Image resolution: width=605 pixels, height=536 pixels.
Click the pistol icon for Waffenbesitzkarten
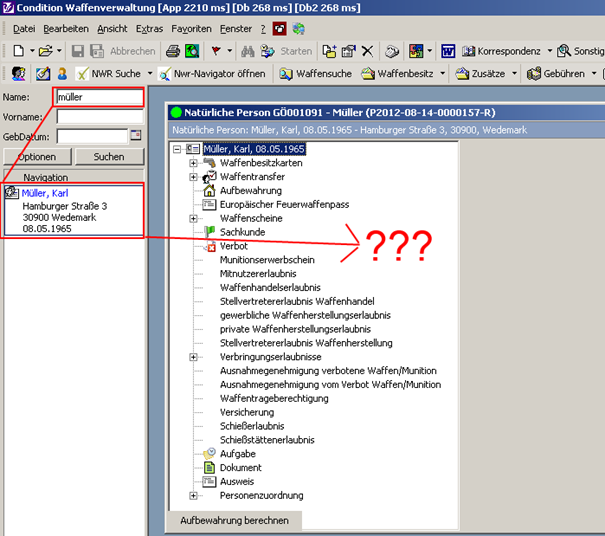pyautogui.click(x=210, y=163)
